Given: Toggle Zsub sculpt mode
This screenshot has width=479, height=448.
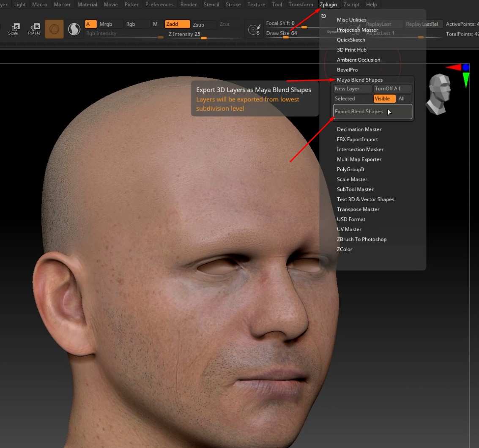Looking at the screenshot, I should point(198,25).
